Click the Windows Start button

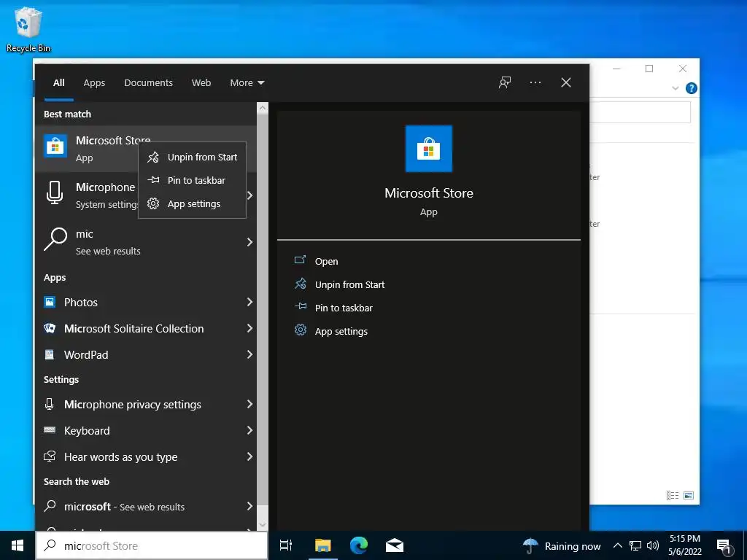coord(18,545)
